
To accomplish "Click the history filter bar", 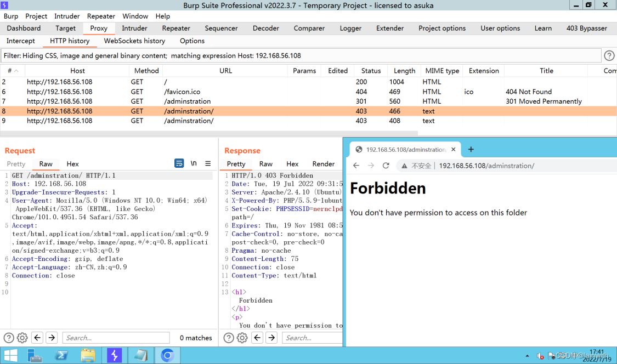I will pyautogui.click(x=301, y=56).
